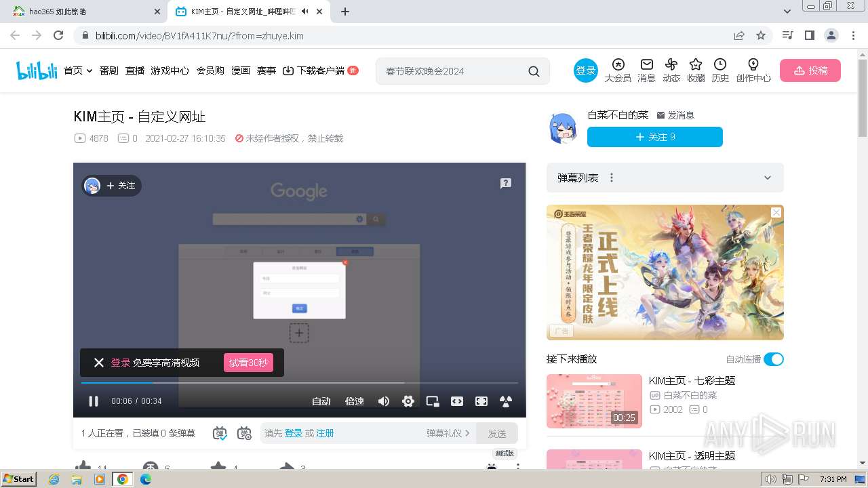Open the Chrome three-dot menu
This screenshot has height=488, width=868.
tap(854, 35)
